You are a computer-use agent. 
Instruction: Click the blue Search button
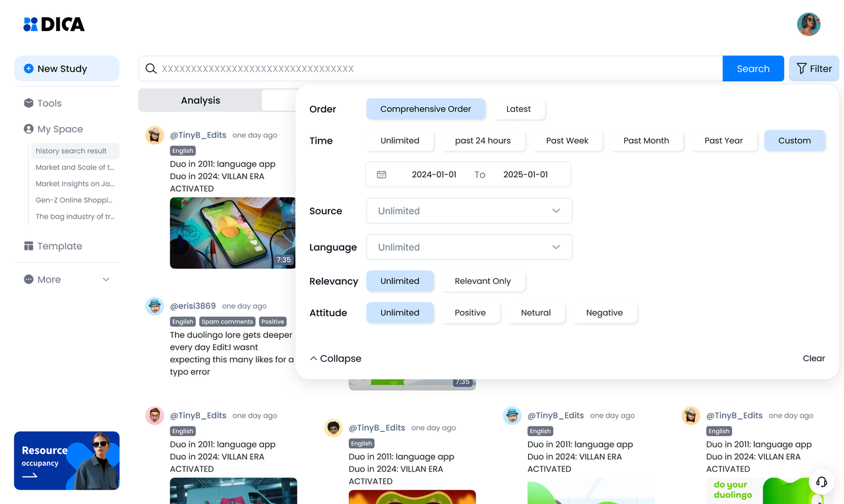click(753, 69)
